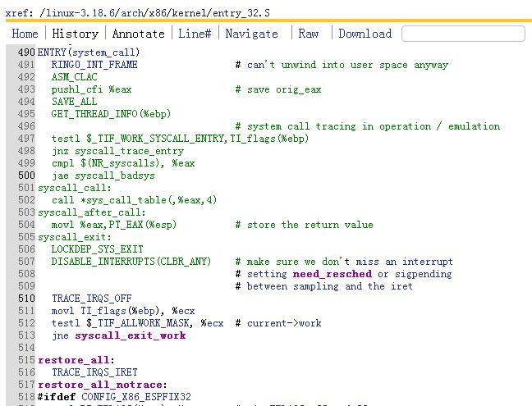Toggle line numbers with Line#
Screen dimensions: 532x406
(195, 34)
